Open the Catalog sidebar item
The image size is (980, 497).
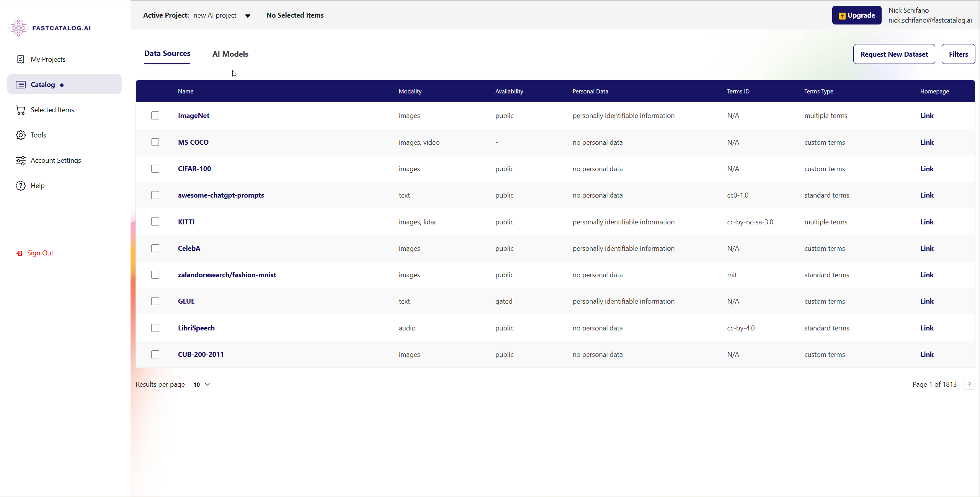click(64, 84)
